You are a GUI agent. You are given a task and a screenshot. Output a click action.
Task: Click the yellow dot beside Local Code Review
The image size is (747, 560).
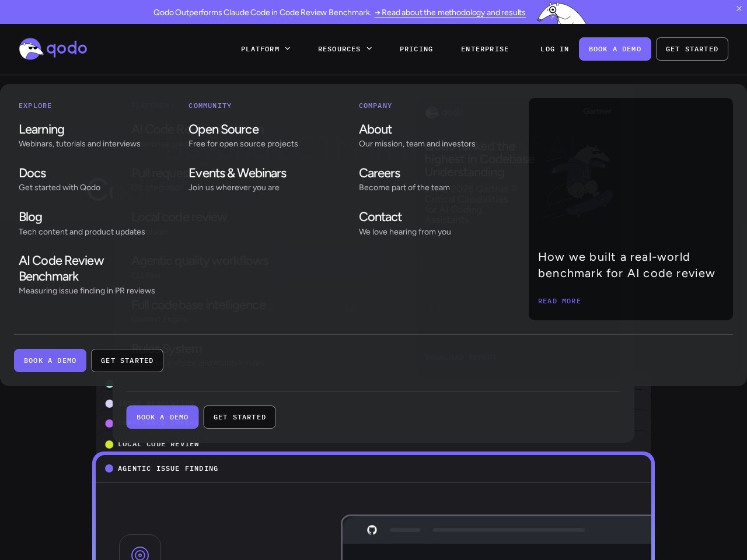[109, 444]
